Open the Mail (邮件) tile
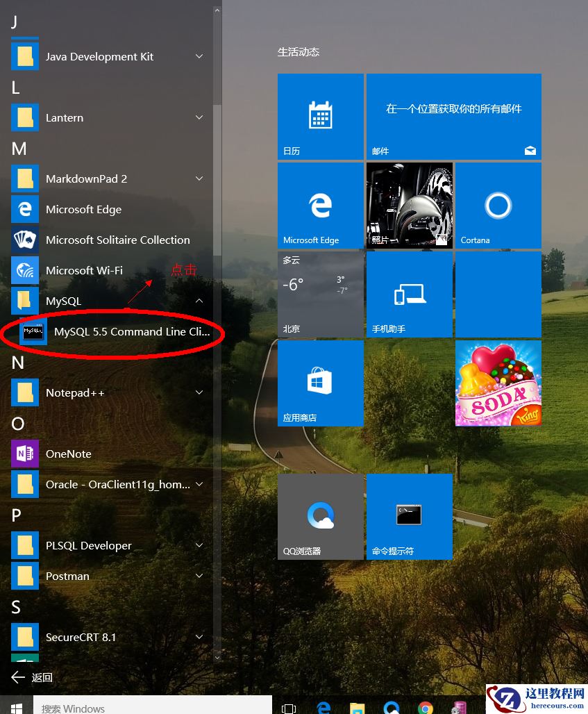588x714 pixels. (453, 117)
